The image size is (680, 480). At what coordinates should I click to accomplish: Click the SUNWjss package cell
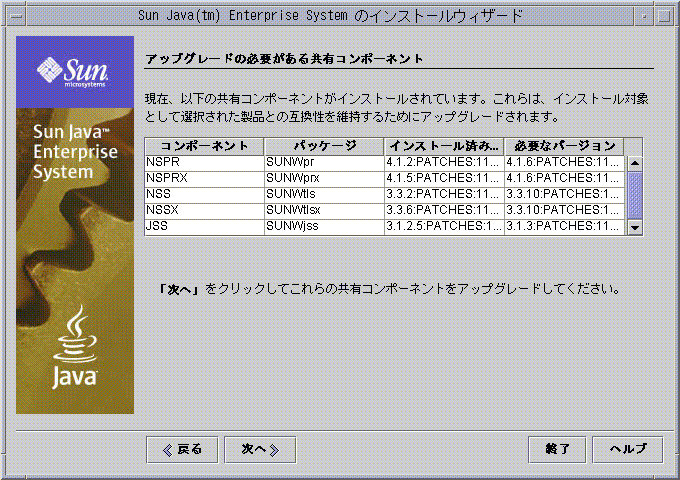pyautogui.click(x=324, y=227)
